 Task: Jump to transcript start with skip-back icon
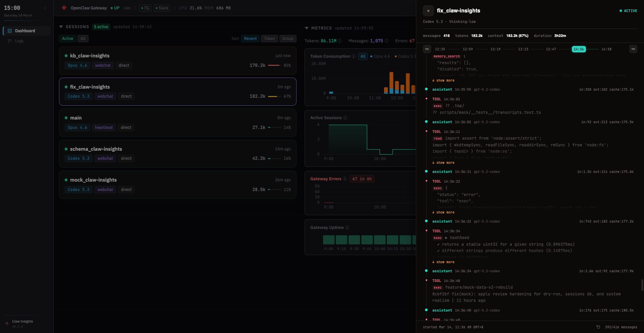427,49
